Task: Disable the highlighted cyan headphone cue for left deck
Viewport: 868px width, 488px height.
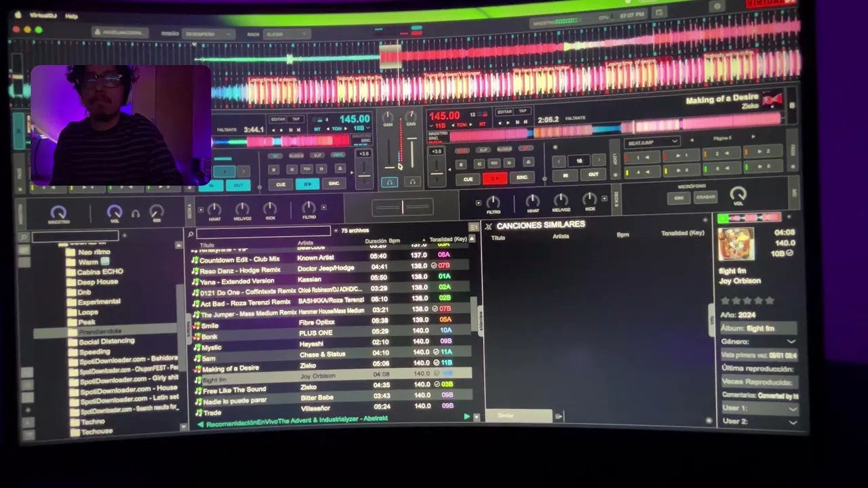Action: (x=390, y=182)
